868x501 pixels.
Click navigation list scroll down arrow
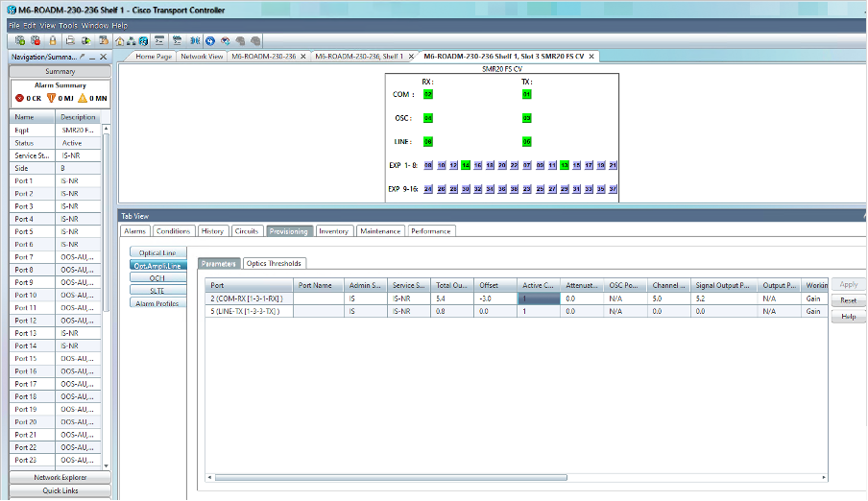107,466
